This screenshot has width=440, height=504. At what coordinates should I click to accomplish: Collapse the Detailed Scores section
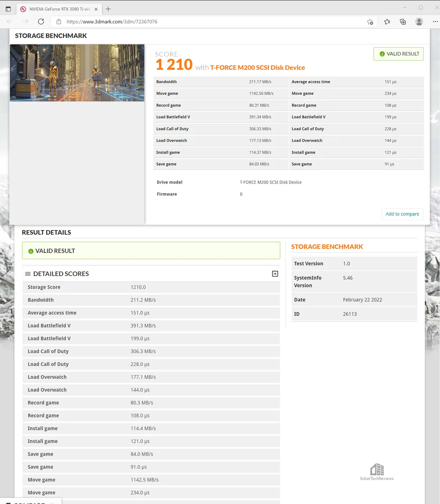tap(275, 274)
